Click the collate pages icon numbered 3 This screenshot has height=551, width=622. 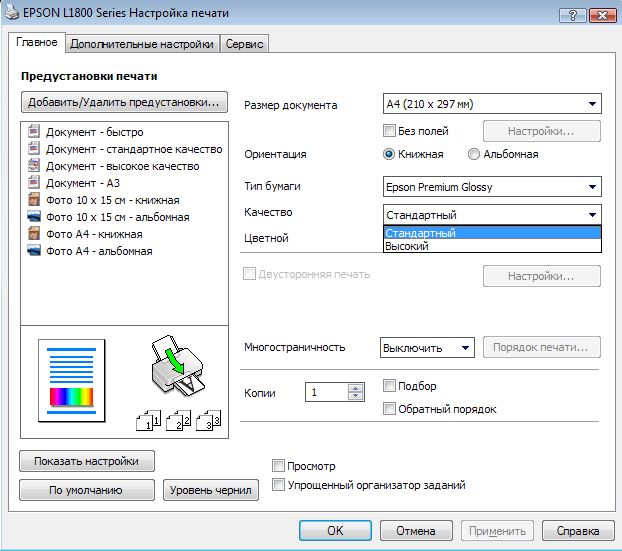[x=209, y=420]
